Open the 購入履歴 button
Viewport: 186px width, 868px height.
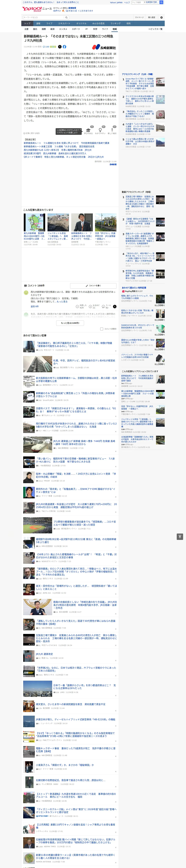coord(152,18)
